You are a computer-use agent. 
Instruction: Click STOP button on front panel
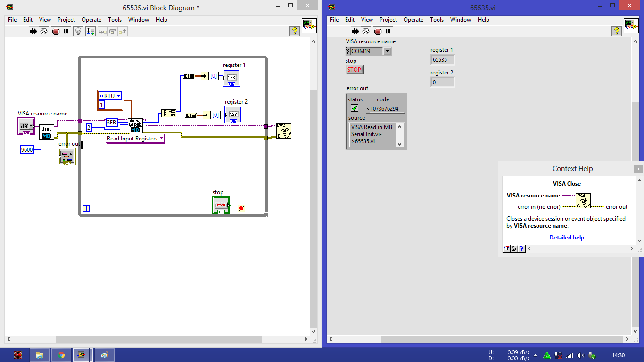pyautogui.click(x=355, y=69)
